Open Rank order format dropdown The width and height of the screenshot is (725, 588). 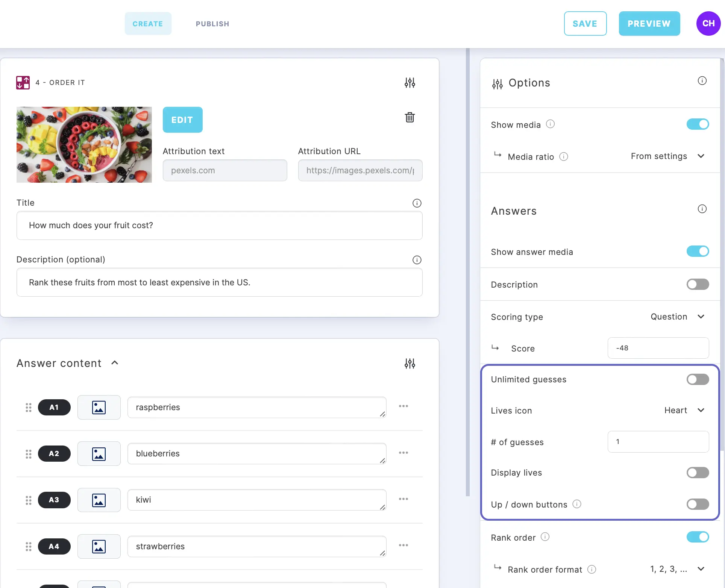click(677, 569)
